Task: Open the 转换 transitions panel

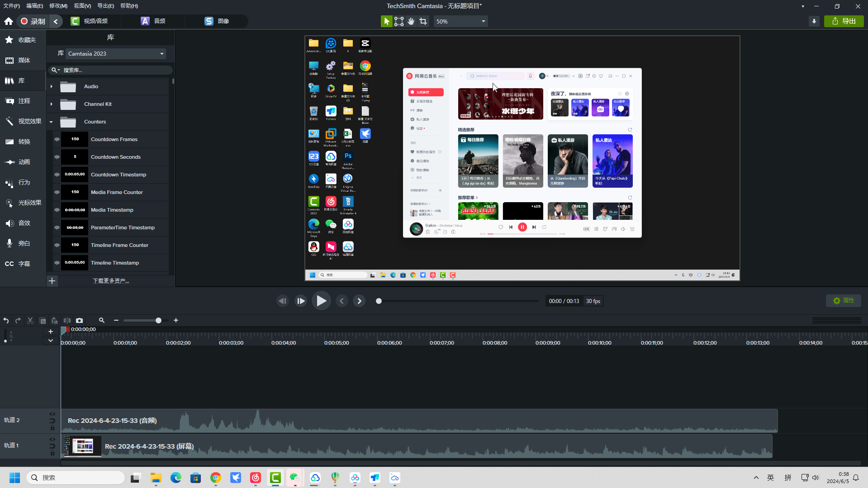Action: pos(23,142)
